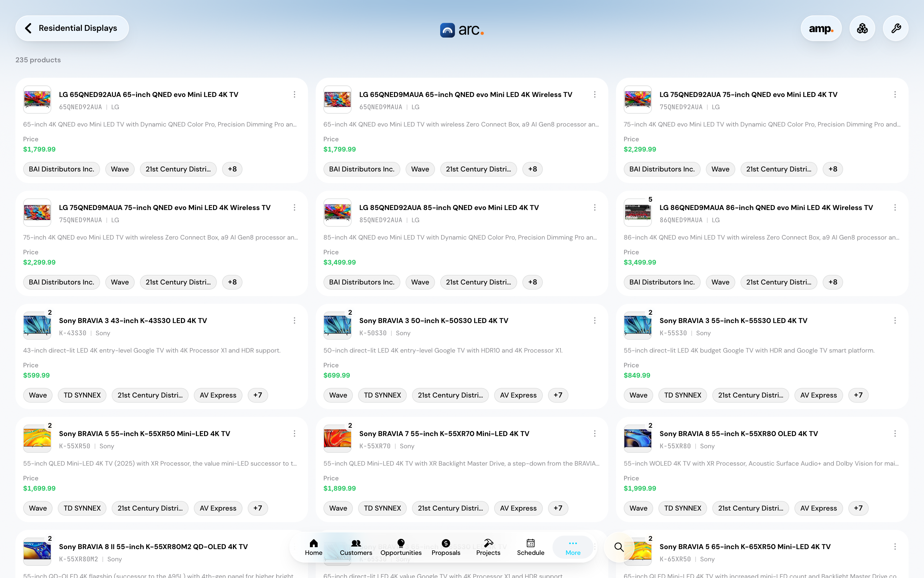Click TD SYNNEX chip on Sony BRAVIA 3 50-inch
Screen dimensions: 924x578
pos(382,395)
